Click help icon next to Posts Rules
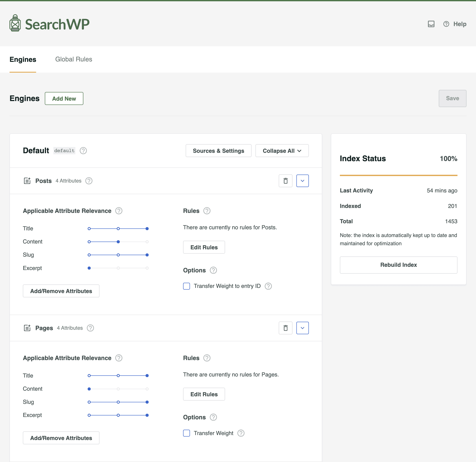 207,211
